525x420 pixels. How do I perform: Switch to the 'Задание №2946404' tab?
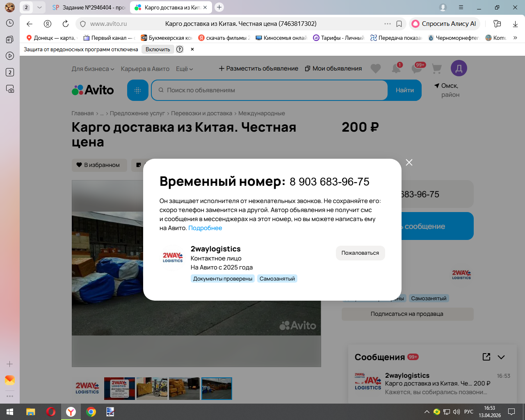pyautogui.click(x=89, y=7)
